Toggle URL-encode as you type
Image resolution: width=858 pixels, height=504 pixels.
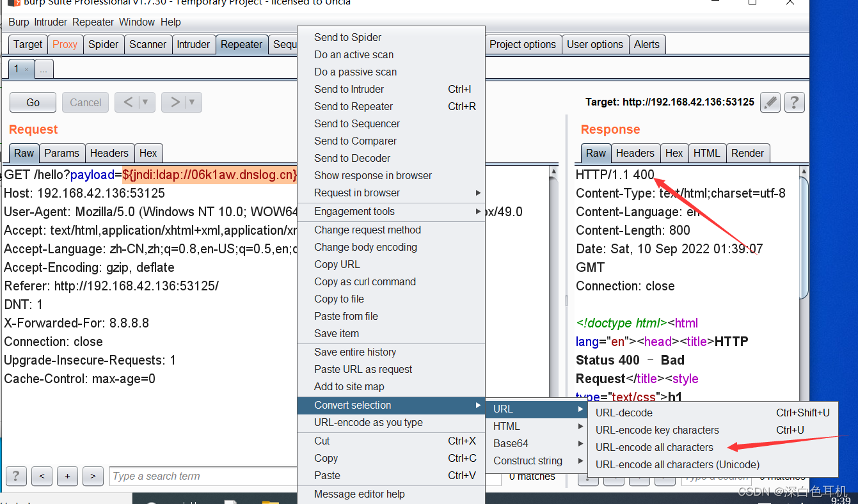(392, 422)
